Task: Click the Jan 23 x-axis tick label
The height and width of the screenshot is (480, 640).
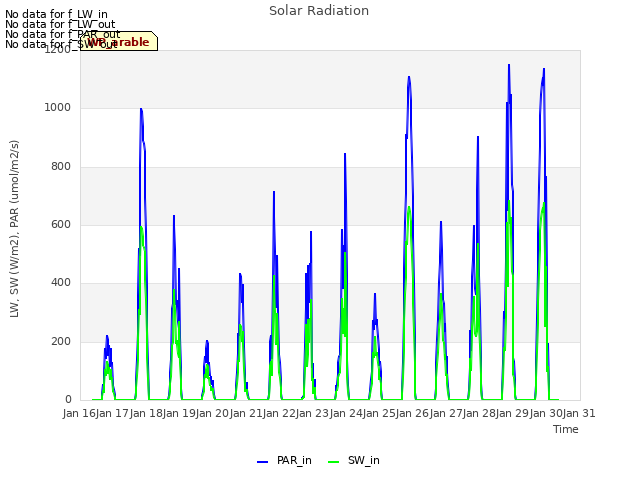Action: point(313,413)
